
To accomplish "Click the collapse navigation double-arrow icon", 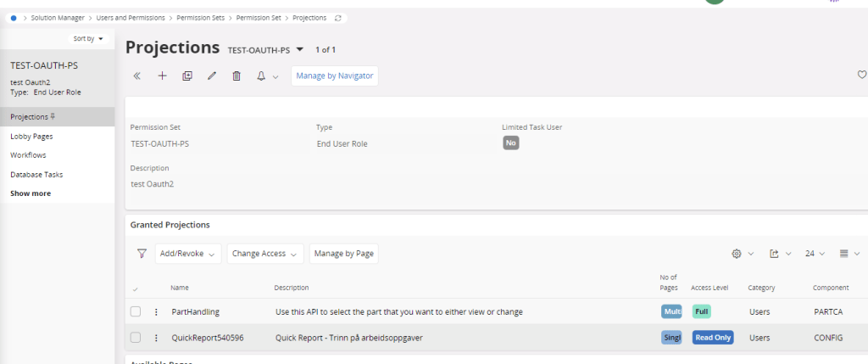I will pyautogui.click(x=137, y=76).
